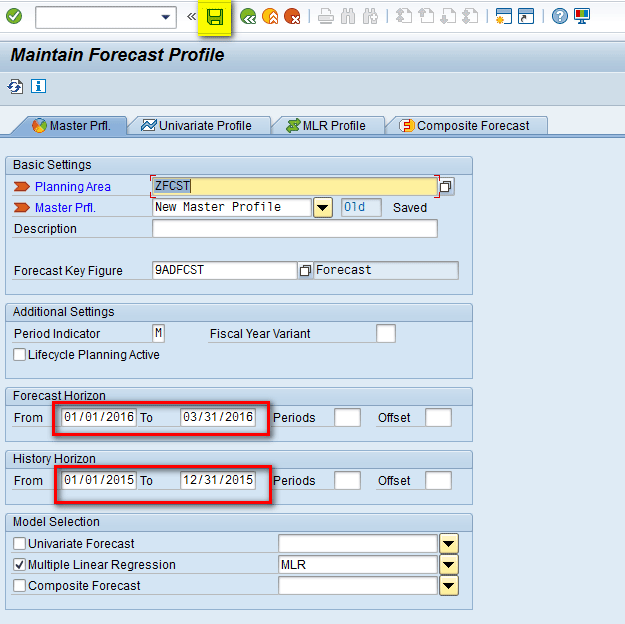Click the MLR profile field
The width and height of the screenshot is (625, 624).
click(358, 564)
